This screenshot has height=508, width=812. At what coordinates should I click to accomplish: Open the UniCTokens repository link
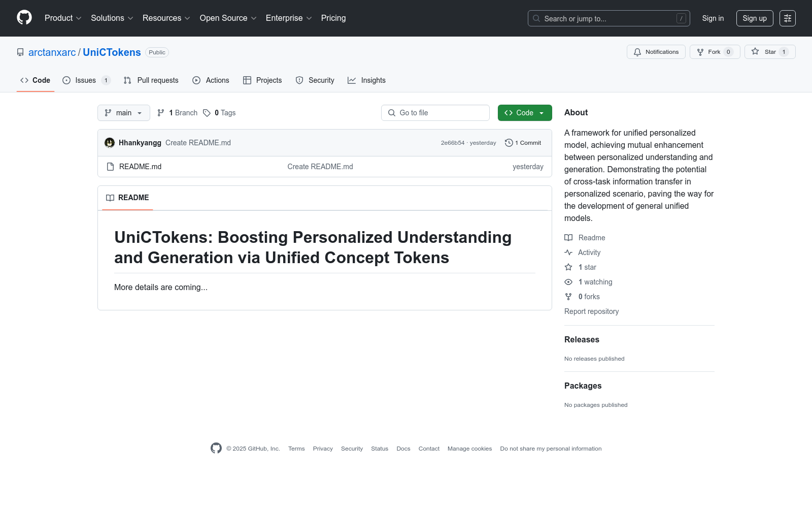pos(112,52)
